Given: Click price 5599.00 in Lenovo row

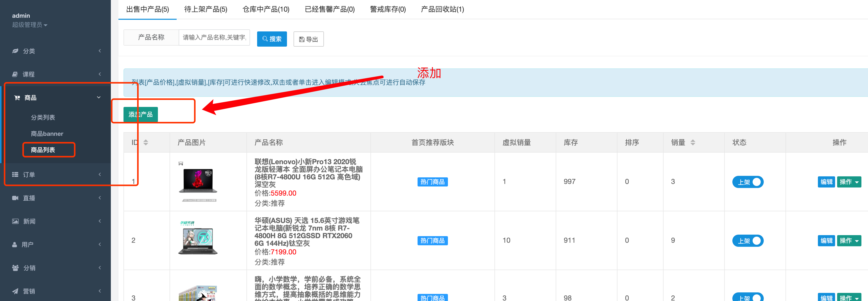Looking at the screenshot, I should (283, 193).
